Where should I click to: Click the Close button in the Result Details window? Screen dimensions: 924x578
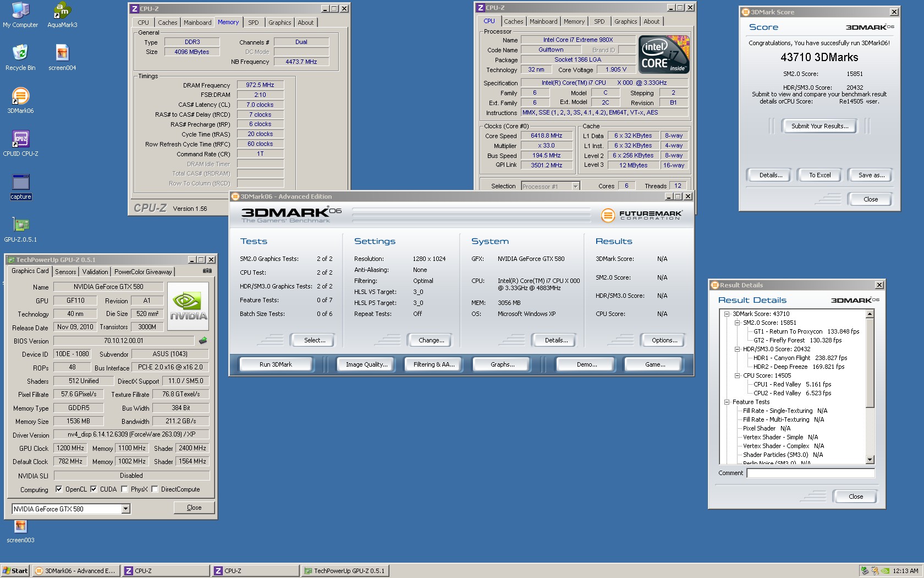(856, 497)
